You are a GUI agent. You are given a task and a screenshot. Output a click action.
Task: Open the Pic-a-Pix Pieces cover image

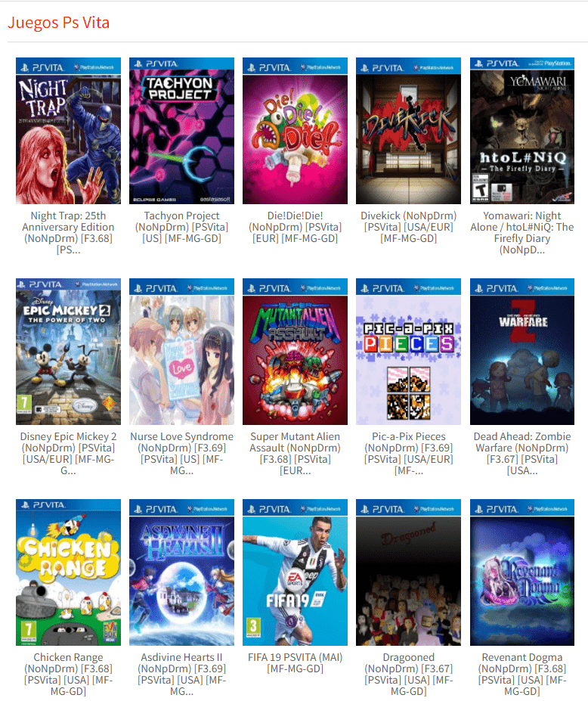(x=408, y=352)
